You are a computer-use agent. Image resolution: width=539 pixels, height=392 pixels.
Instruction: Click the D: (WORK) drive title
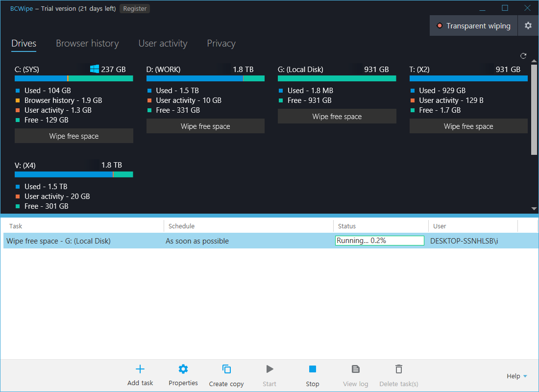163,70
